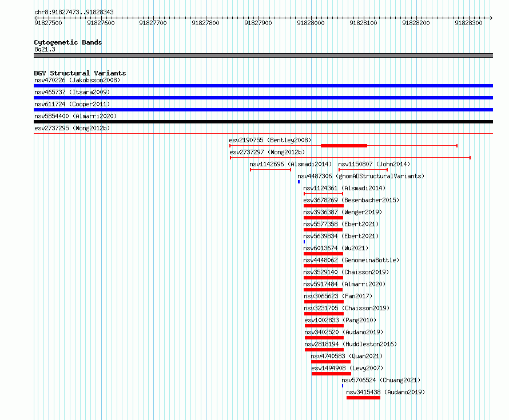This screenshot has height=420, width=509.
Task: Click the red interval line under nsv1142696
Action: (271, 170)
